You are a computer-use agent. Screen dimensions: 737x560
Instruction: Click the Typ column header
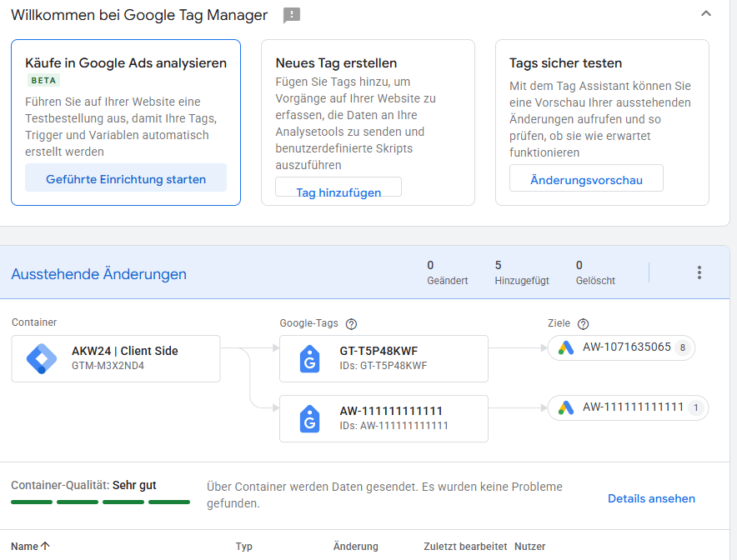tap(244, 547)
